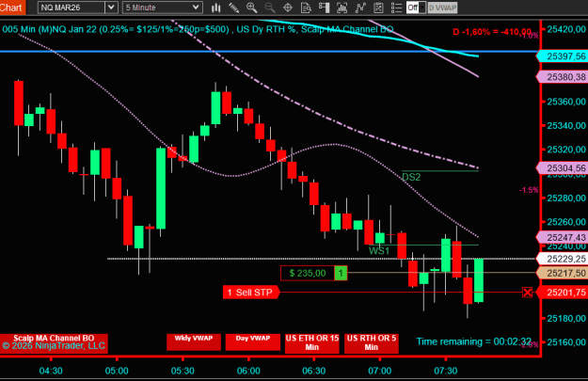Screen dimensions: 588x381
Task: Open the strategy clipboard icon
Action: point(378,8)
